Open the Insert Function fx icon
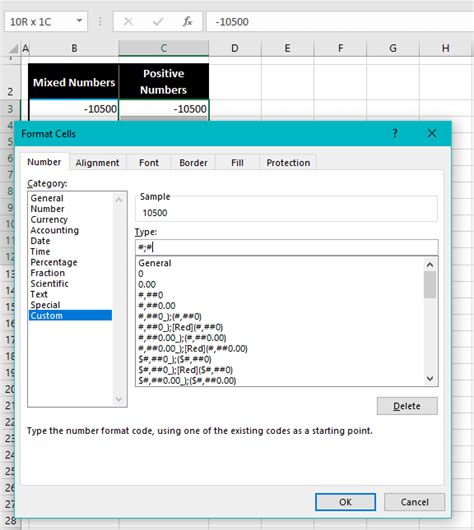The width and height of the screenshot is (474, 530). [187, 22]
